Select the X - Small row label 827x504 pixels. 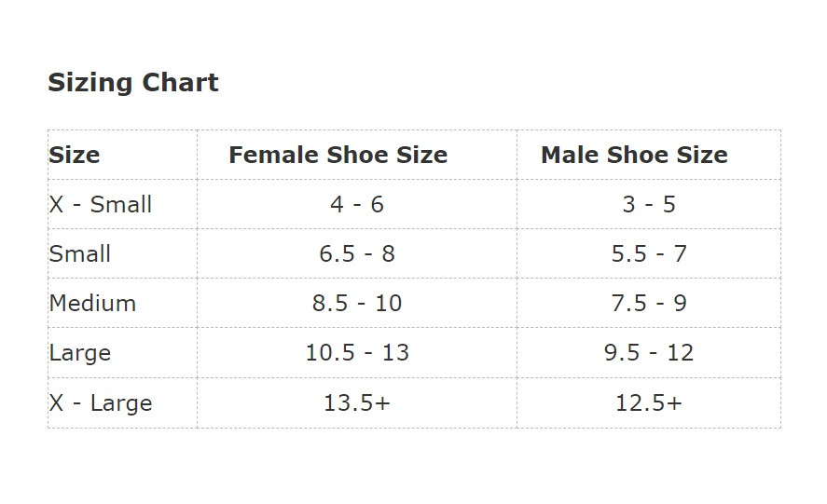point(100,205)
